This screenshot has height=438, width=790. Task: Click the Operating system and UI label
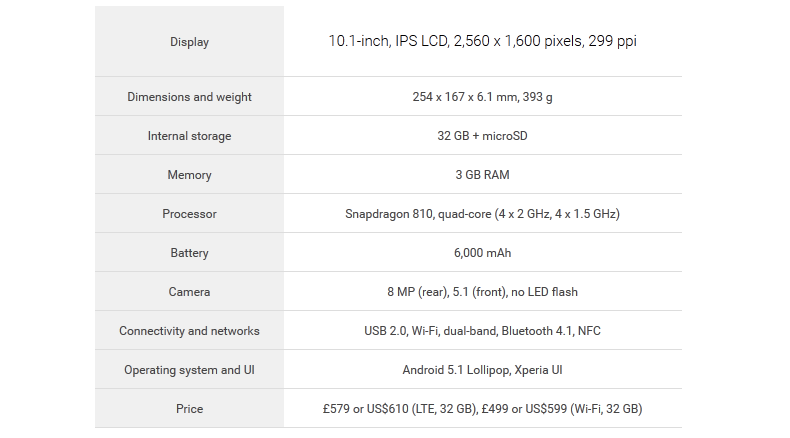pyautogui.click(x=189, y=370)
